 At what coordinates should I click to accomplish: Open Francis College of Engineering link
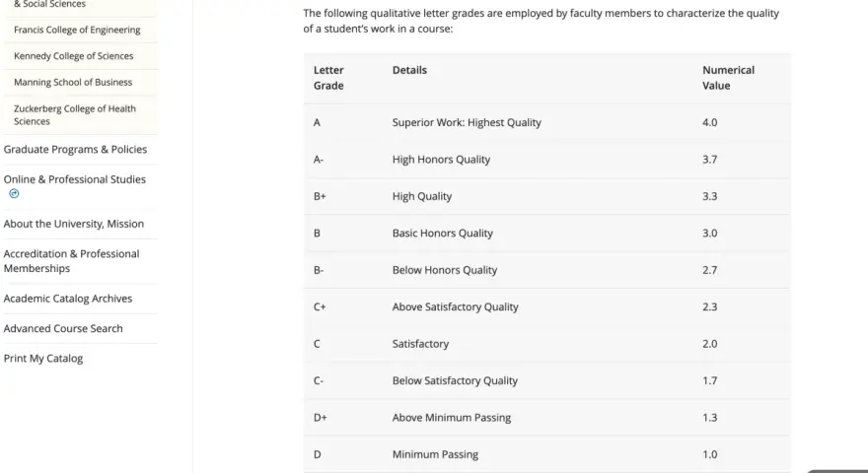pyautogui.click(x=77, y=30)
